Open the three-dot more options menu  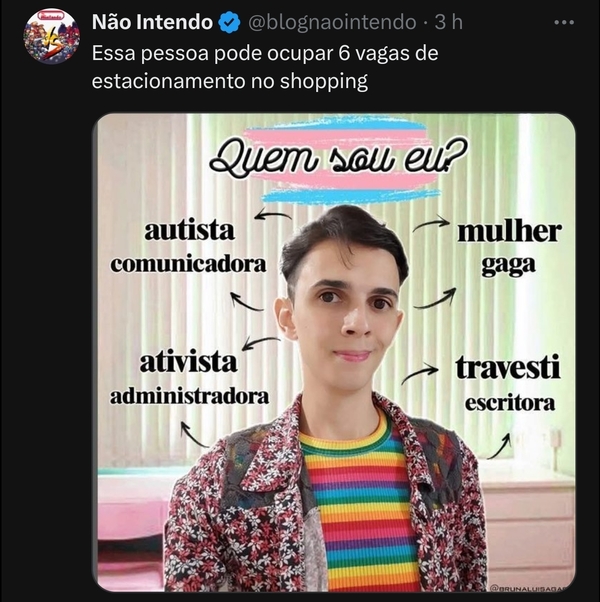(564, 23)
